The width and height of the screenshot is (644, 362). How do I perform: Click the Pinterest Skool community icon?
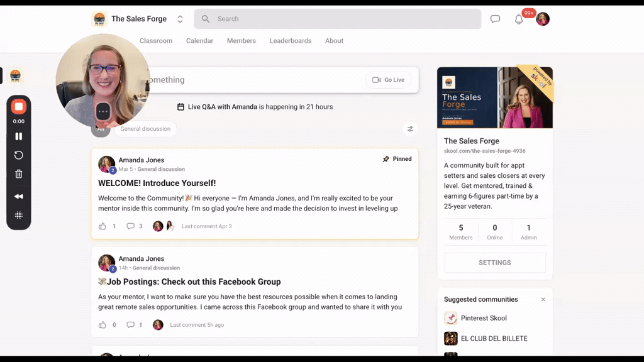(x=450, y=318)
